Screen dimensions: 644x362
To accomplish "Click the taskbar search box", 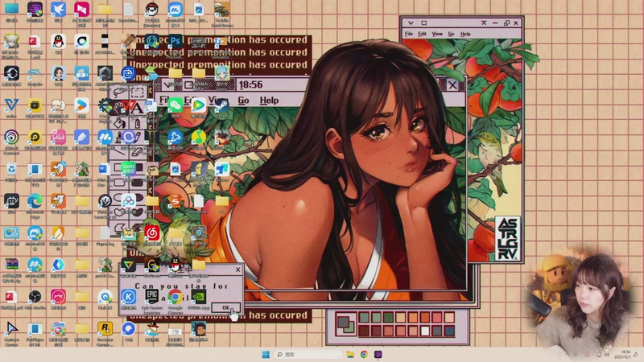I will coord(308,354).
